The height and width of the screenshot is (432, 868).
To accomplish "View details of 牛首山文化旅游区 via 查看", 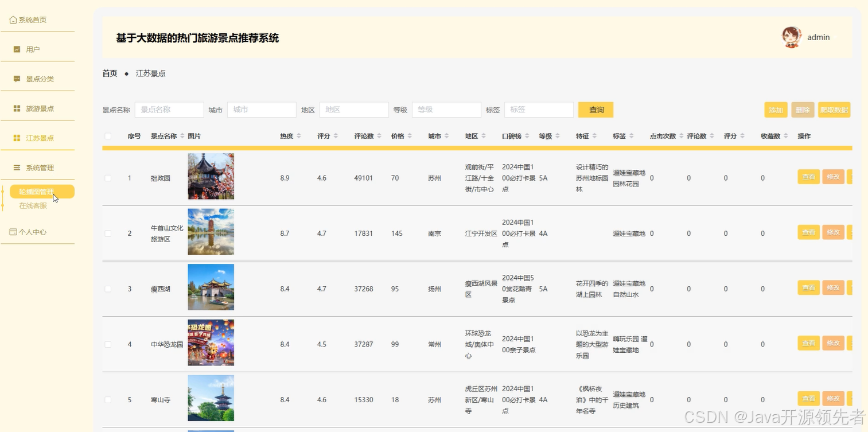I will [x=808, y=232].
